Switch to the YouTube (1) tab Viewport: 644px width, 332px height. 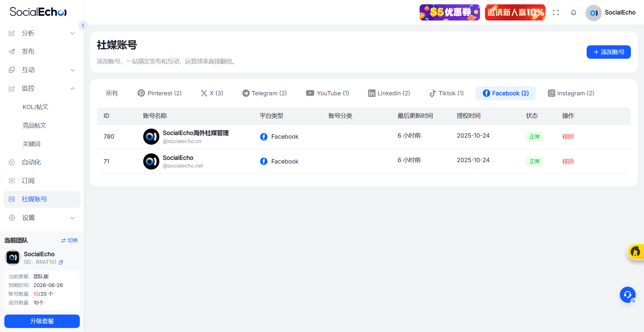327,93
